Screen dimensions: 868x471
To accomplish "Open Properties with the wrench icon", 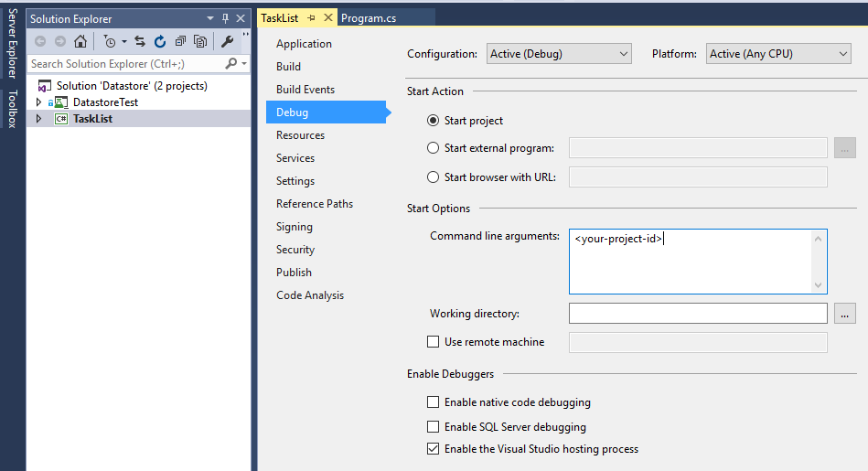I will pos(227,41).
